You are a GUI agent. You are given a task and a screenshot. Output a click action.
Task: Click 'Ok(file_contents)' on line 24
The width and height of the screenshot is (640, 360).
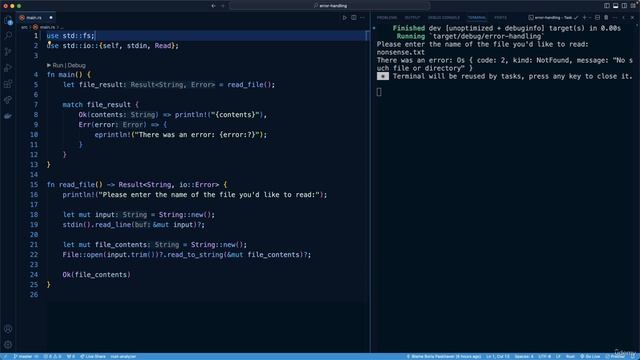[x=96, y=275]
